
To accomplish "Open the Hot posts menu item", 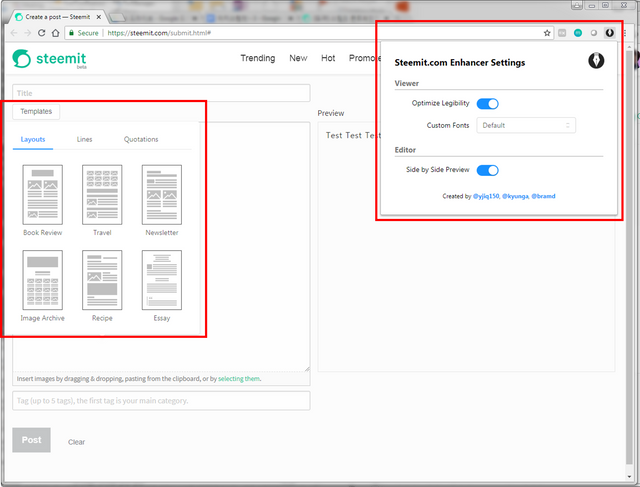I will [x=328, y=58].
